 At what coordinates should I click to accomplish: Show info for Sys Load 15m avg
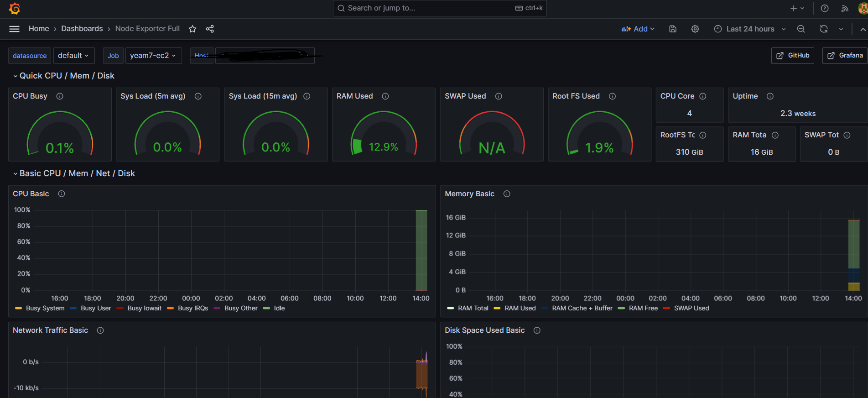tap(307, 96)
